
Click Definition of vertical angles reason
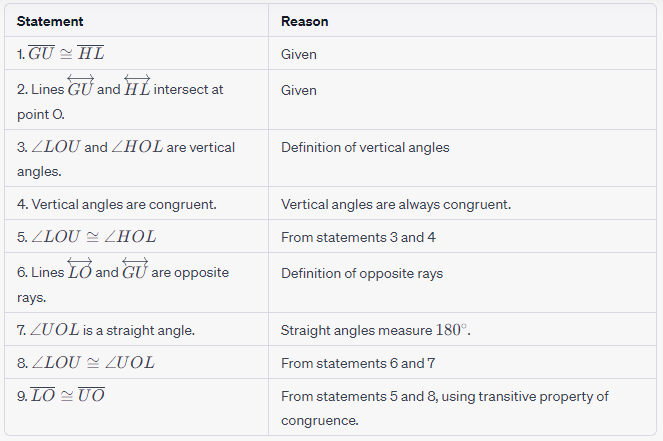click(365, 148)
